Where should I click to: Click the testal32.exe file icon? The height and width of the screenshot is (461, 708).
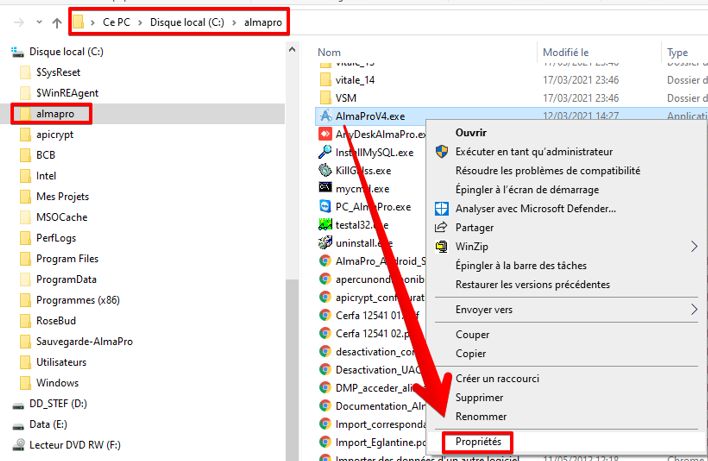pyautogui.click(x=325, y=224)
